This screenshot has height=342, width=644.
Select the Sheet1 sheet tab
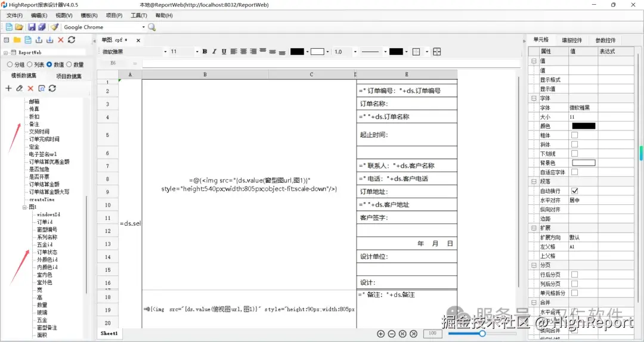109,334
